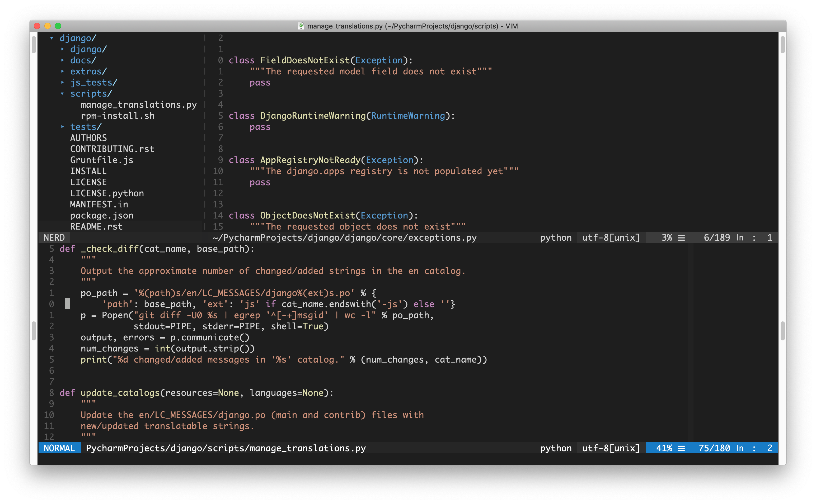Select the LICENSE.python file

click(107, 193)
